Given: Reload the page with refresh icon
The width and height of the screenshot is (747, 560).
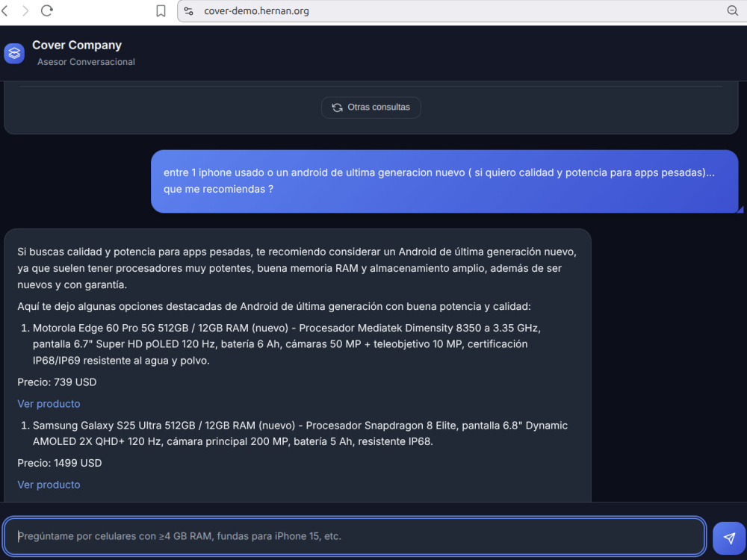Looking at the screenshot, I should point(46,10).
